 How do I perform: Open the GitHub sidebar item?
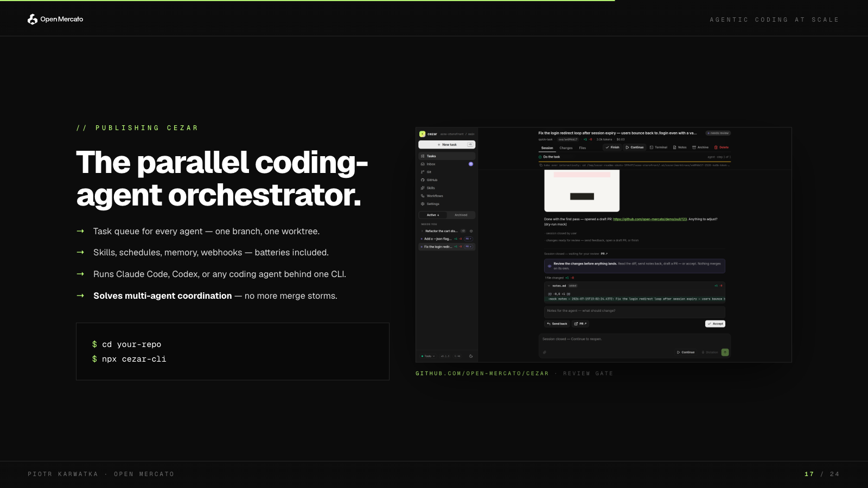[x=446, y=180]
